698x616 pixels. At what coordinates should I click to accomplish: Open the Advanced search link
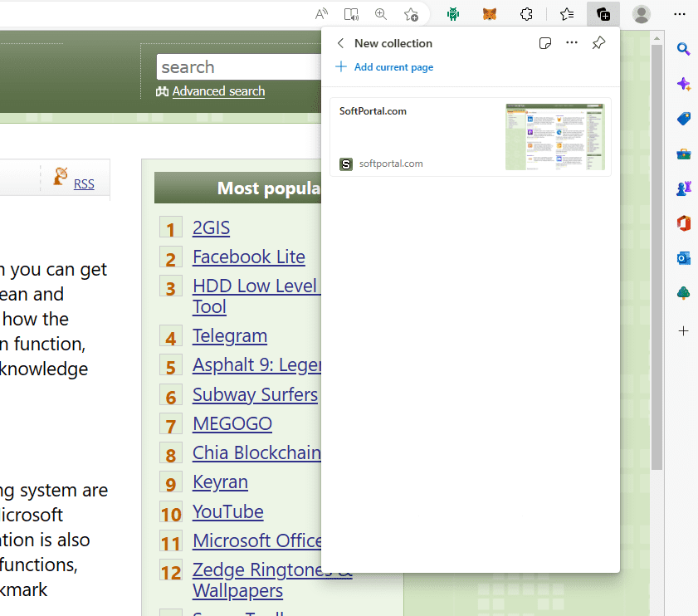[x=218, y=91]
